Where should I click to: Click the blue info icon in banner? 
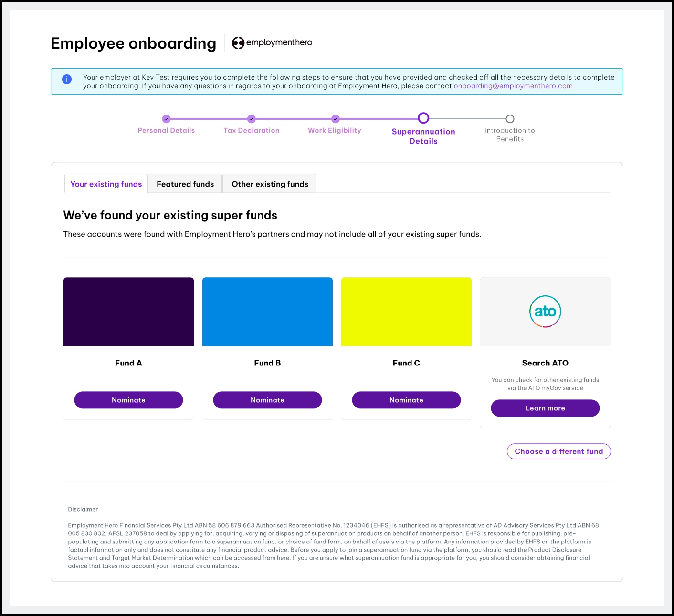[x=67, y=79]
